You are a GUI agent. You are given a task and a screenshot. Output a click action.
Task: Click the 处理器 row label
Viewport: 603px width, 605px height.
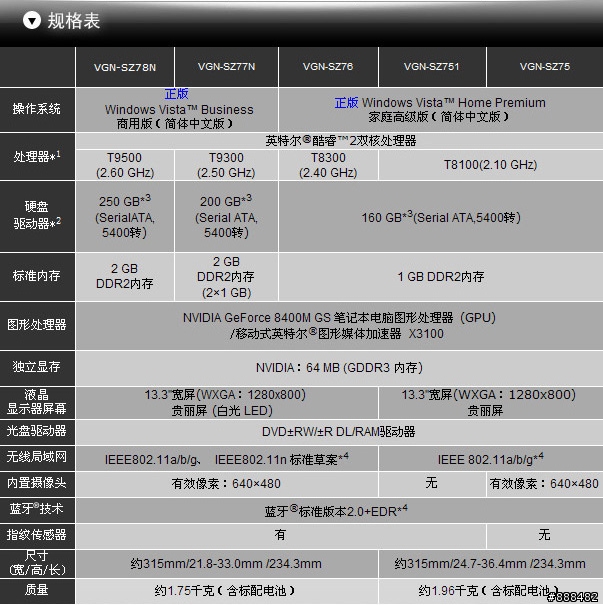point(37,157)
